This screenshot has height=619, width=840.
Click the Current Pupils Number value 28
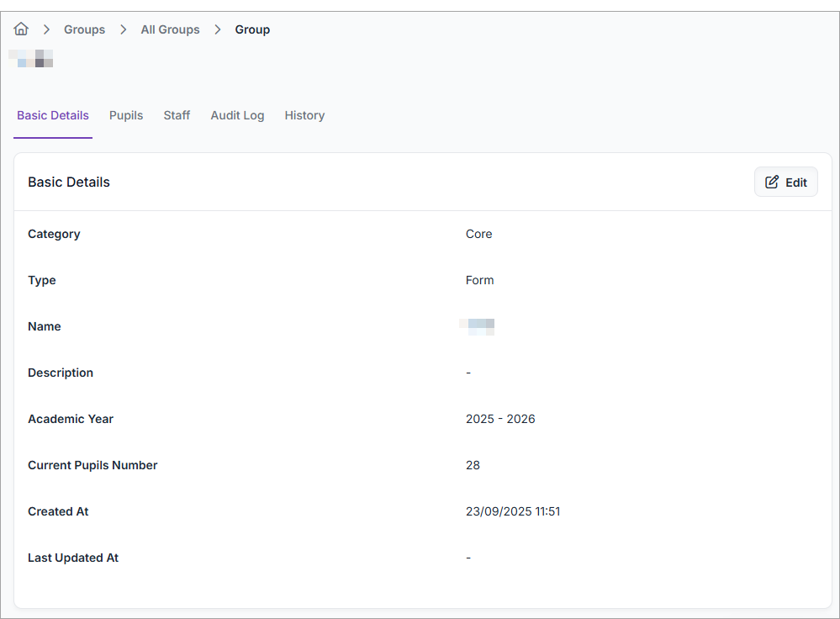tap(473, 465)
